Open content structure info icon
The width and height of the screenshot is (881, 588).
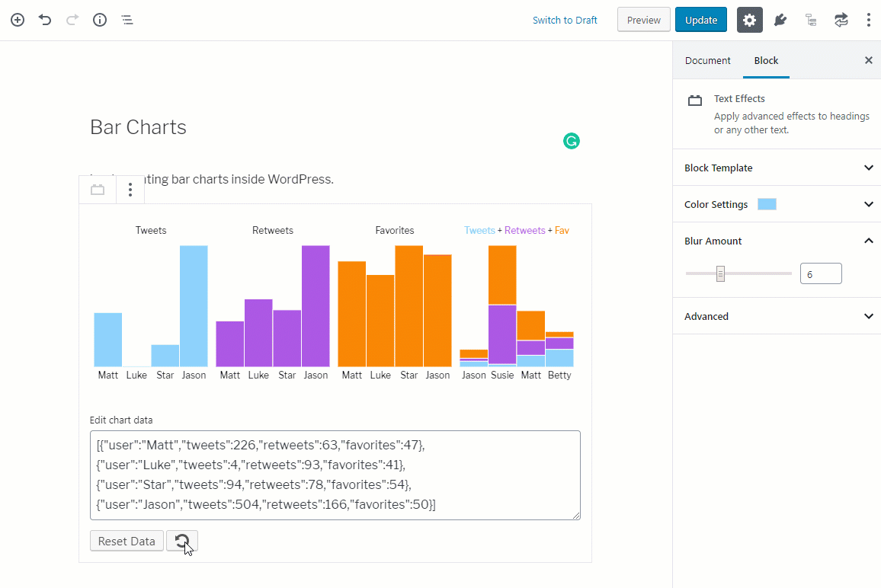[x=99, y=20]
